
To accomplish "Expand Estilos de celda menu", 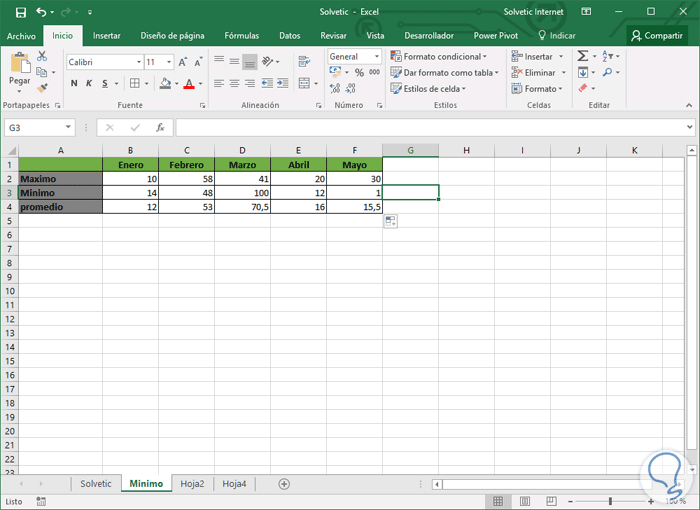I will (x=428, y=89).
